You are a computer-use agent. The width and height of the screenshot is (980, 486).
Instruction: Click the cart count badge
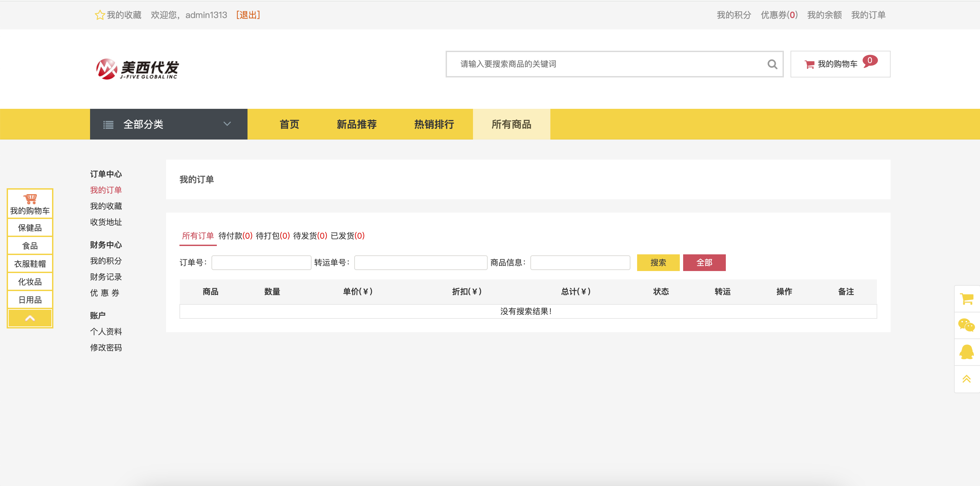coord(870,61)
